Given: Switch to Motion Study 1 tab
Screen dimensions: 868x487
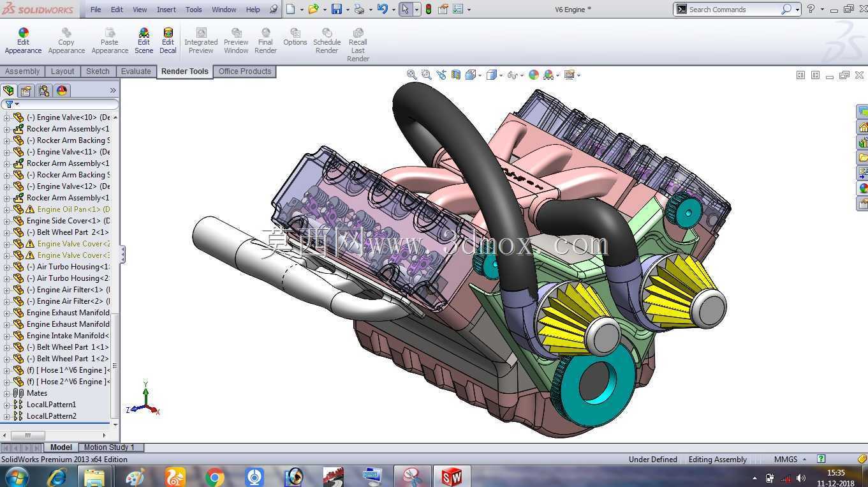Looking at the screenshot, I should point(109,447).
